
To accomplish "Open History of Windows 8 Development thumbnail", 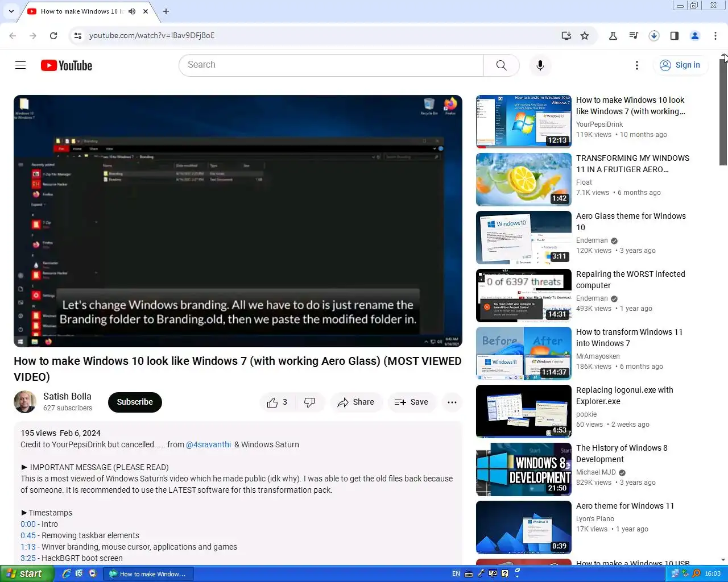I will 524,469.
